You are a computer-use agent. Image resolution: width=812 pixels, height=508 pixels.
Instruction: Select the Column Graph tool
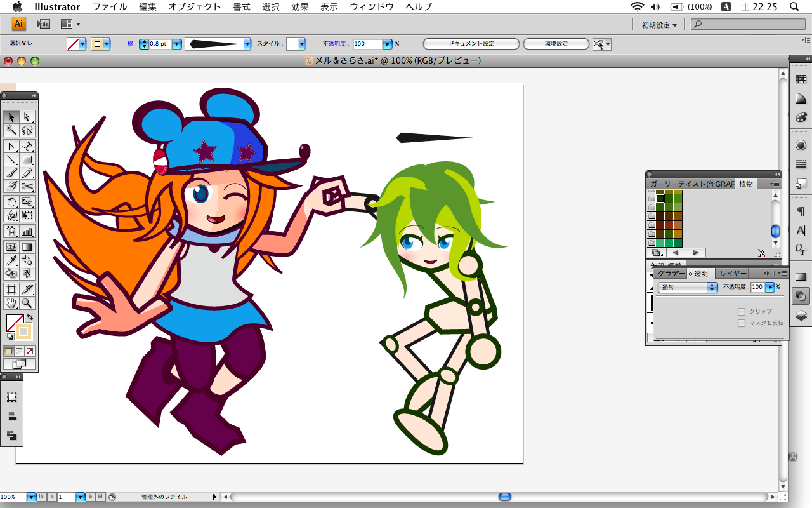[27, 231]
